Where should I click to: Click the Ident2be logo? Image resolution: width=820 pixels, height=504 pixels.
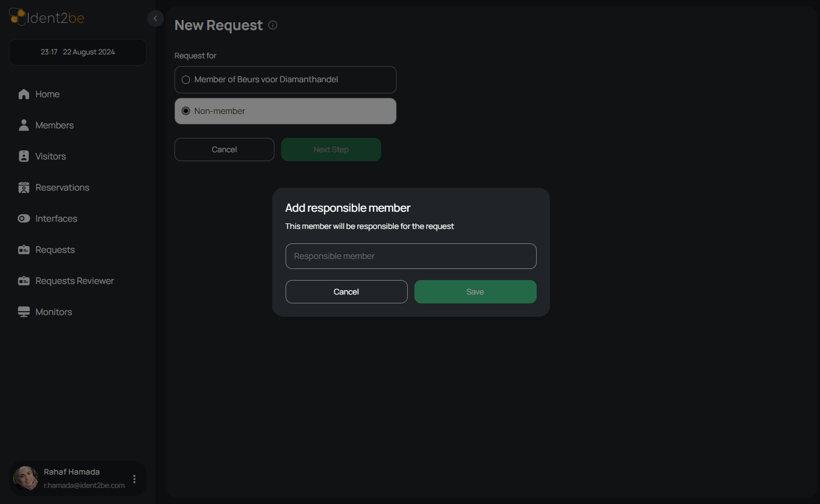point(47,18)
